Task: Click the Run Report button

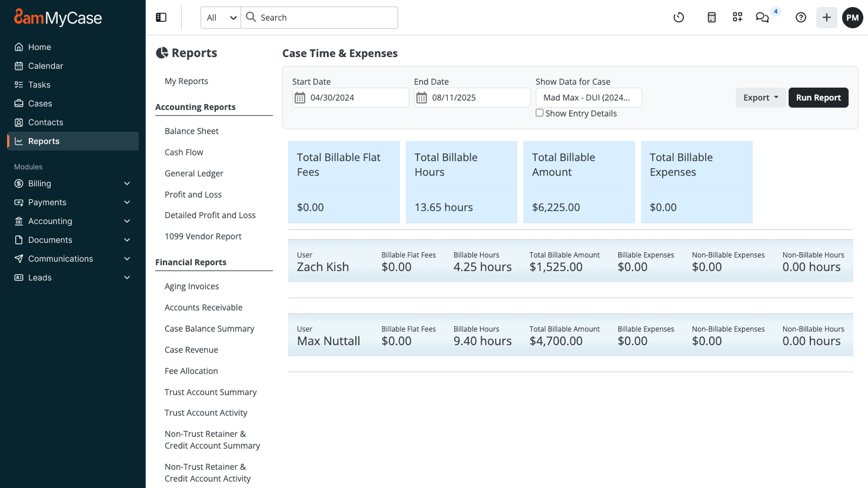Action: (818, 98)
